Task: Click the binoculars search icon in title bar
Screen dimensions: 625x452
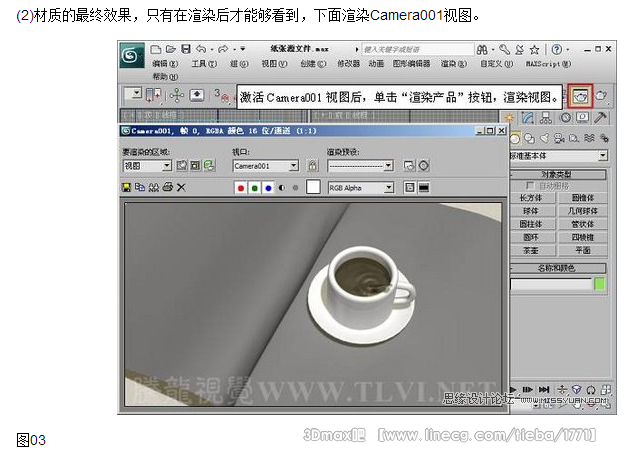Action: click(x=482, y=49)
